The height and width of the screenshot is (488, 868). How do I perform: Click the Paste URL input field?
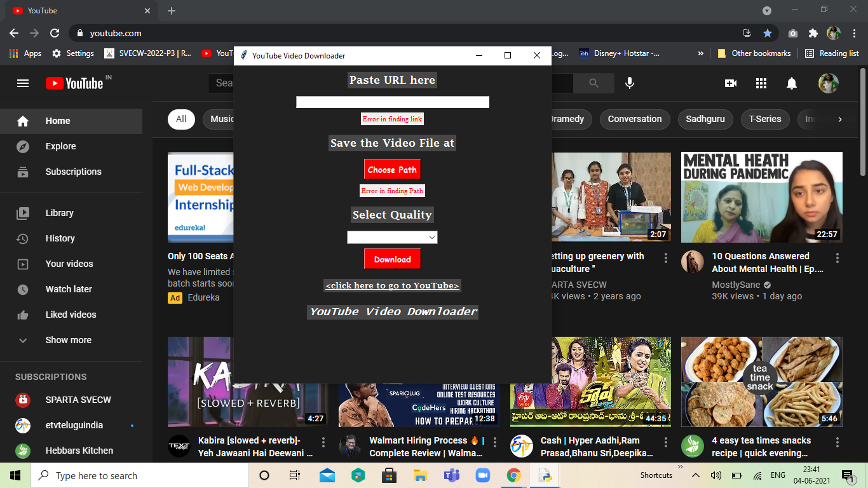click(392, 102)
